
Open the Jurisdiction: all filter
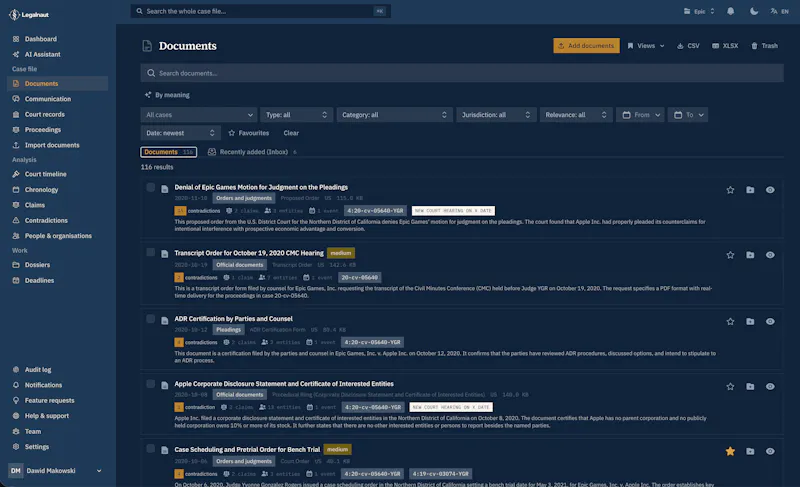click(495, 115)
